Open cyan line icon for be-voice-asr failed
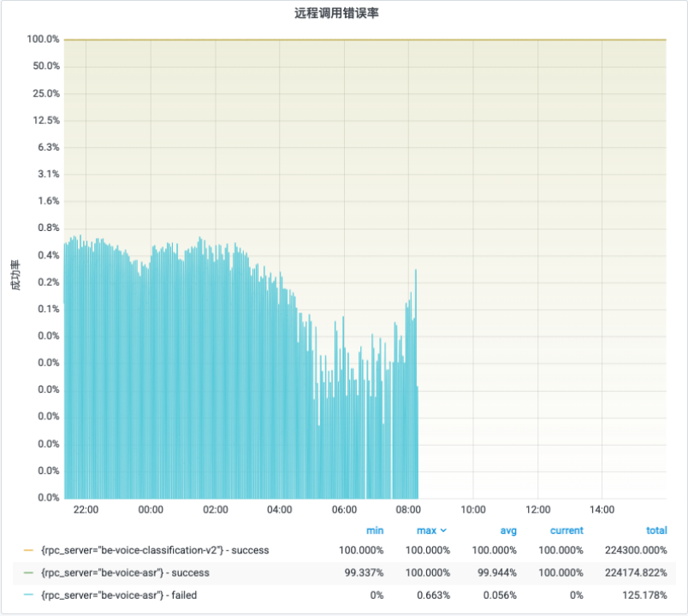The height and width of the screenshot is (616, 688). (29, 595)
